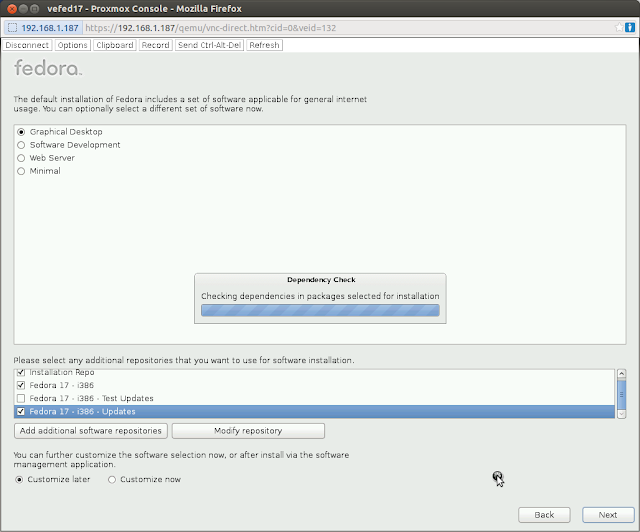The image size is (640, 532).
Task: Select the Graphical Desktop radio option
Action: 21,132
